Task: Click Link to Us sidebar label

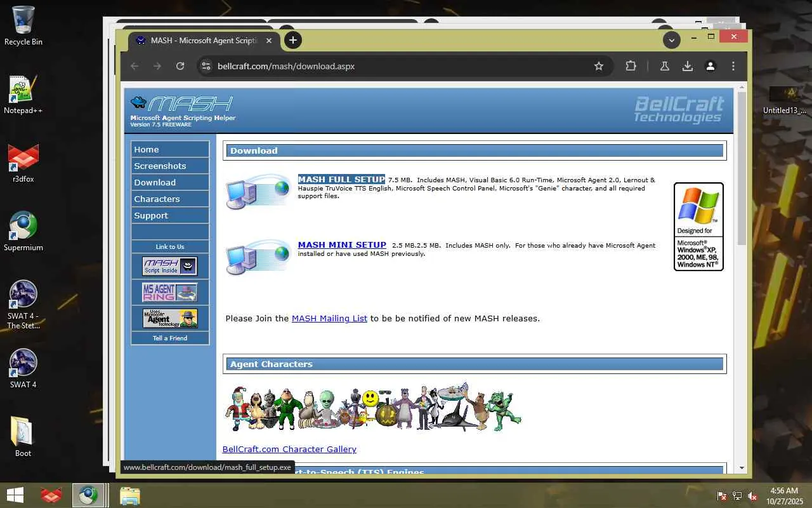Action: pyautogui.click(x=170, y=246)
